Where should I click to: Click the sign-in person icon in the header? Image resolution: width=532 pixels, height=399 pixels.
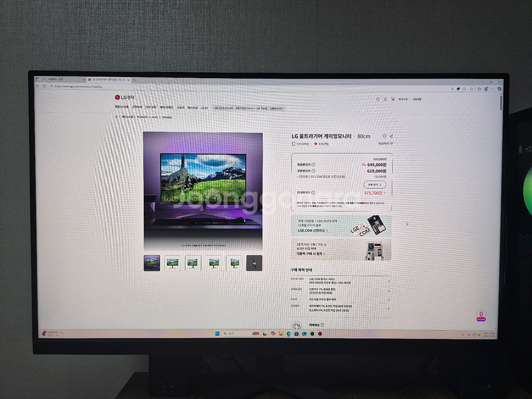385,99
